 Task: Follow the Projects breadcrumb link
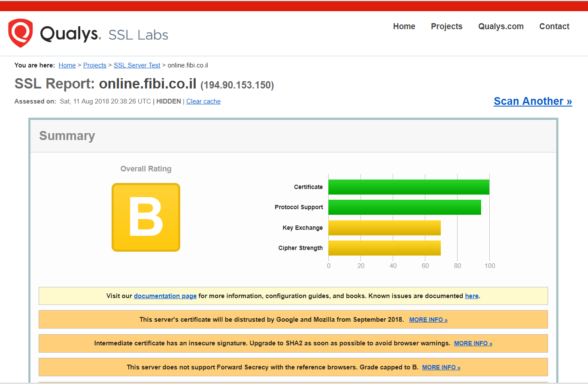tap(95, 65)
